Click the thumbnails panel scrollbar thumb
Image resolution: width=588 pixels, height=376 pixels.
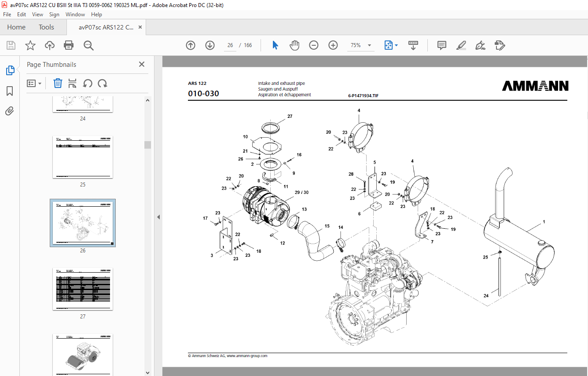click(x=147, y=145)
